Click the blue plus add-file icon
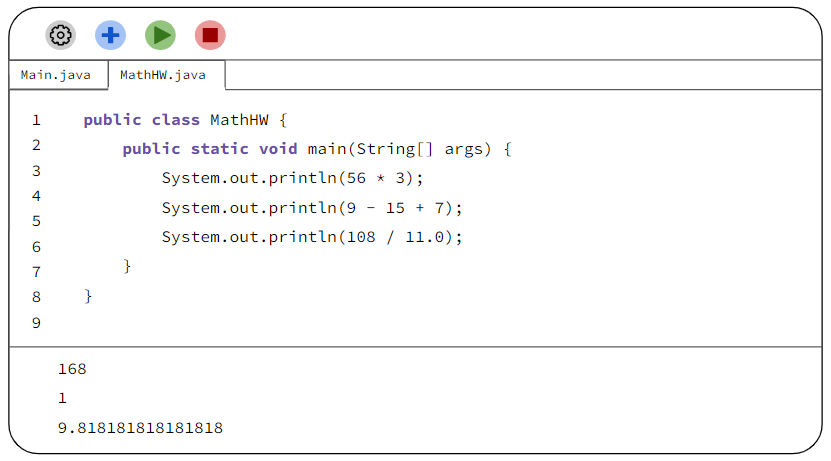 click(x=110, y=36)
